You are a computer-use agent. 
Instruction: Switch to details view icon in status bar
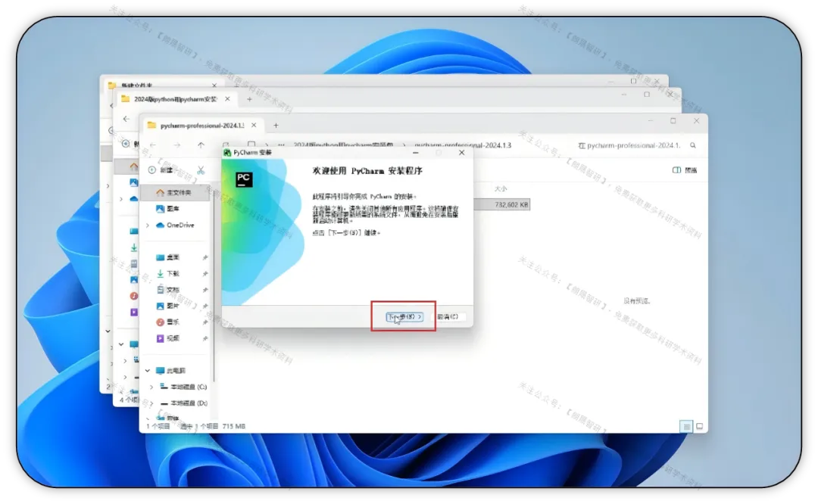tap(686, 426)
